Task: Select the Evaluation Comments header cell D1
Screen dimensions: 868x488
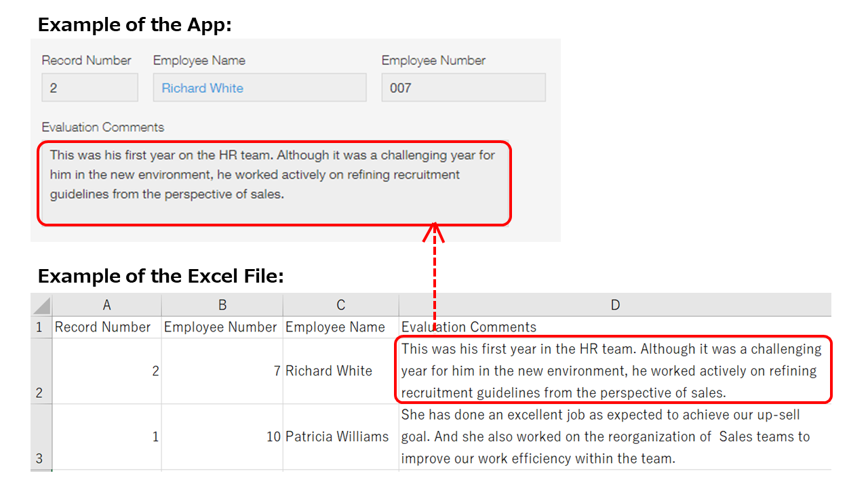Action: 614,327
